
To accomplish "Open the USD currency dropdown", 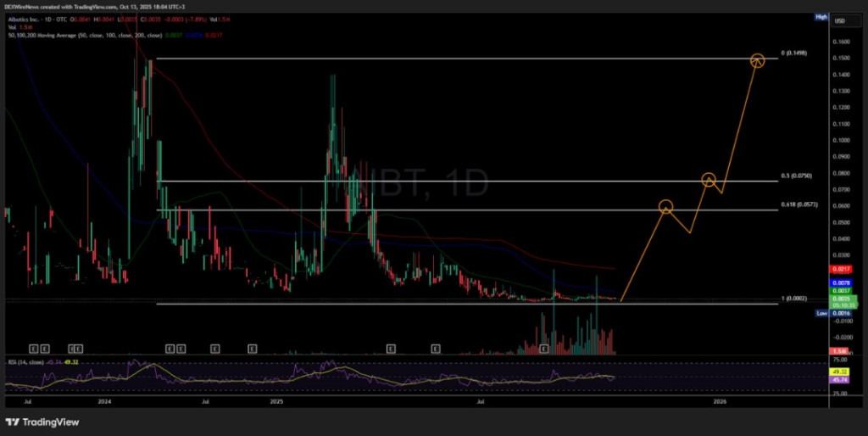I will [842, 21].
